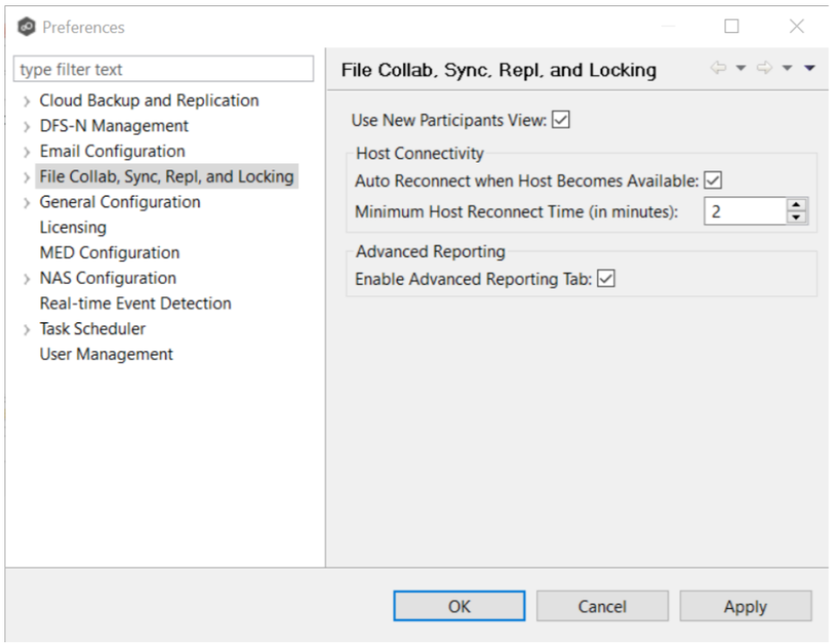
Task: Open the User Management preferences page
Action: click(x=106, y=354)
